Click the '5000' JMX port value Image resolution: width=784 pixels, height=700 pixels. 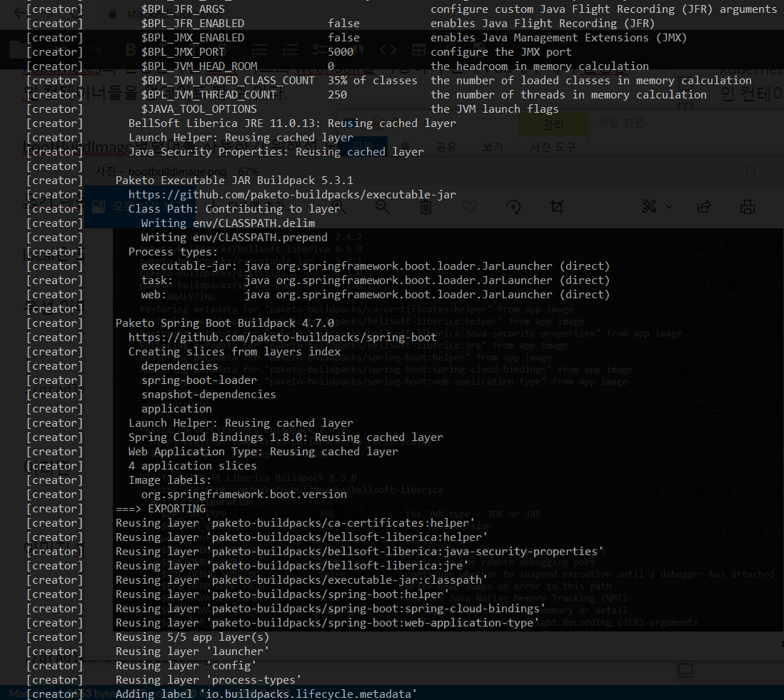coord(341,52)
